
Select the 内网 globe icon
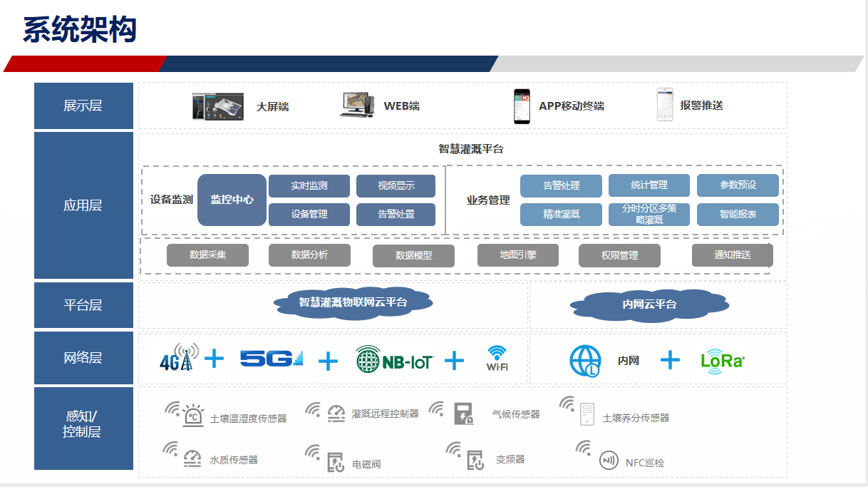point(585,361)
